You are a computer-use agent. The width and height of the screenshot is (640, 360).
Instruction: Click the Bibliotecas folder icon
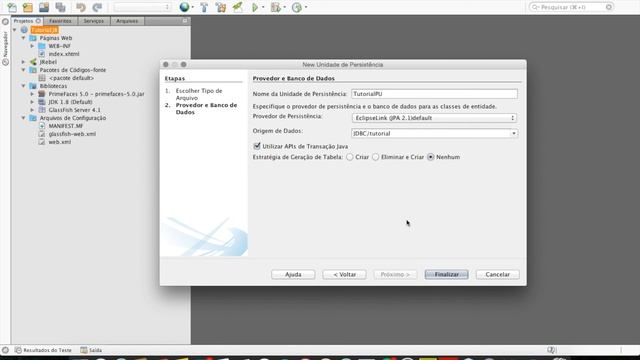point(33,86)
